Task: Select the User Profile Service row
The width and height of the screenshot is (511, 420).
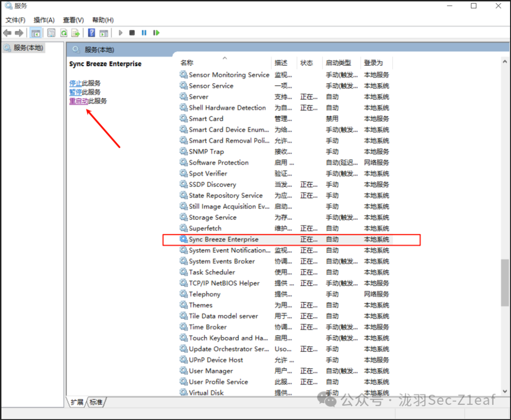Action: [x=285, y=382]
